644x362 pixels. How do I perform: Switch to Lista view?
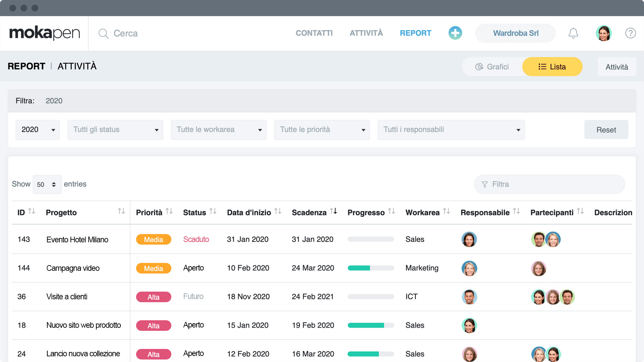pos(552,67)
